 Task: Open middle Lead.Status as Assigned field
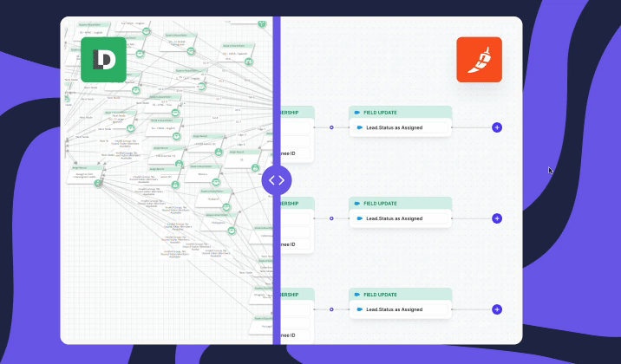pos(401,218)
